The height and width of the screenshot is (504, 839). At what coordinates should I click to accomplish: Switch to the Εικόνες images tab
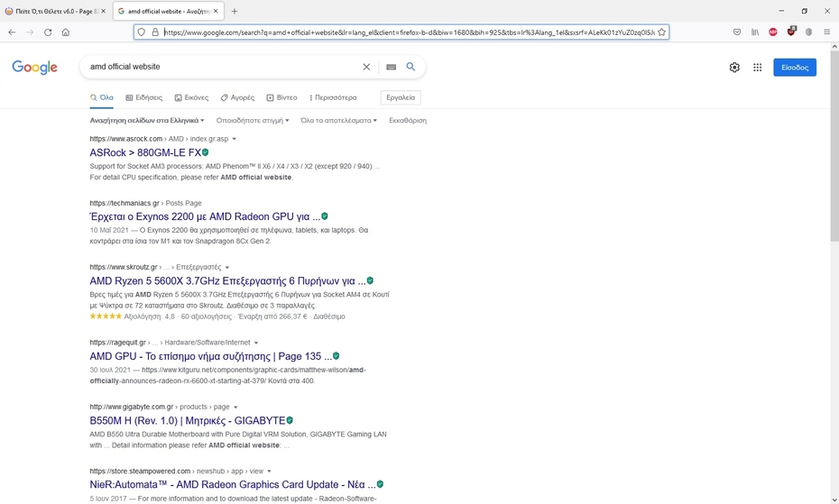[x=191, y=97]
